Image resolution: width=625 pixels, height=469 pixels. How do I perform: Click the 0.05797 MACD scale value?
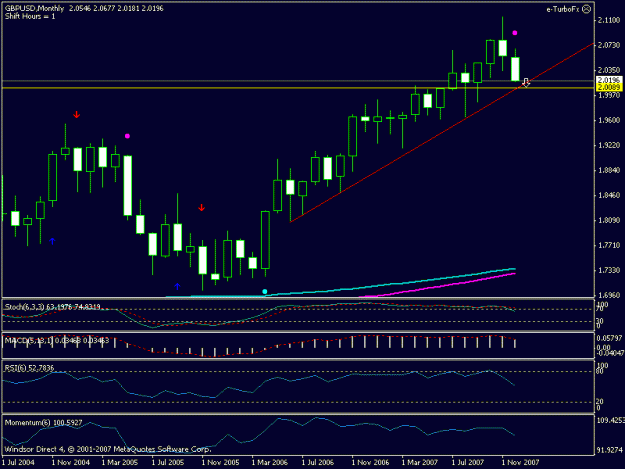click(609, 338)
